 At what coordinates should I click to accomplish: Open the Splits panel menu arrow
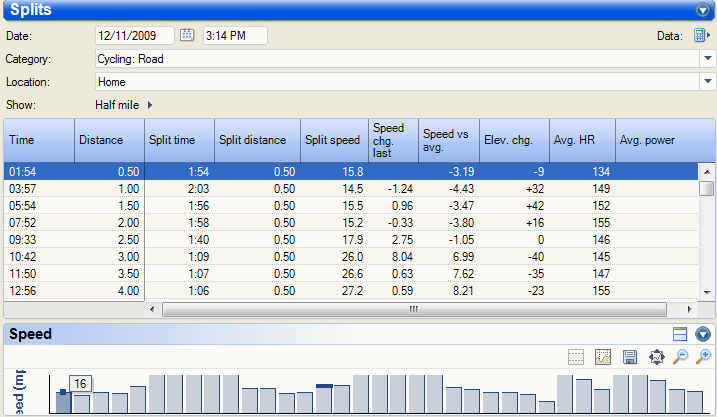pos(703,10)
